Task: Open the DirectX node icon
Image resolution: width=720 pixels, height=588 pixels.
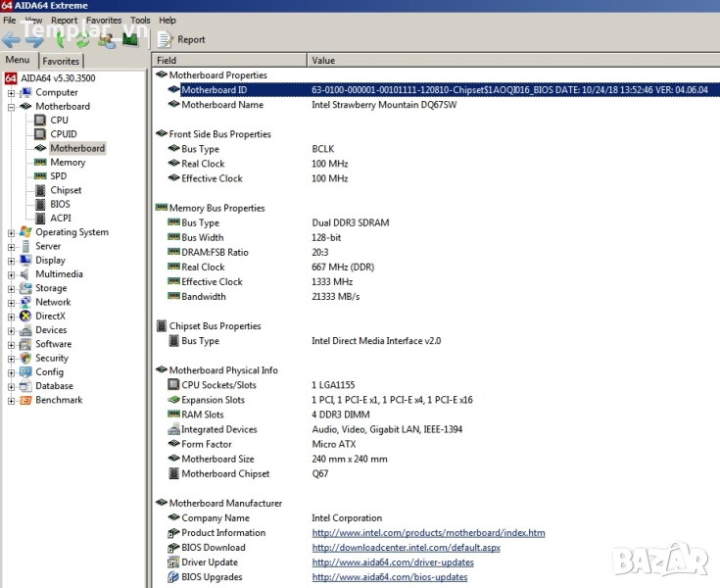Action: point(25,317)
